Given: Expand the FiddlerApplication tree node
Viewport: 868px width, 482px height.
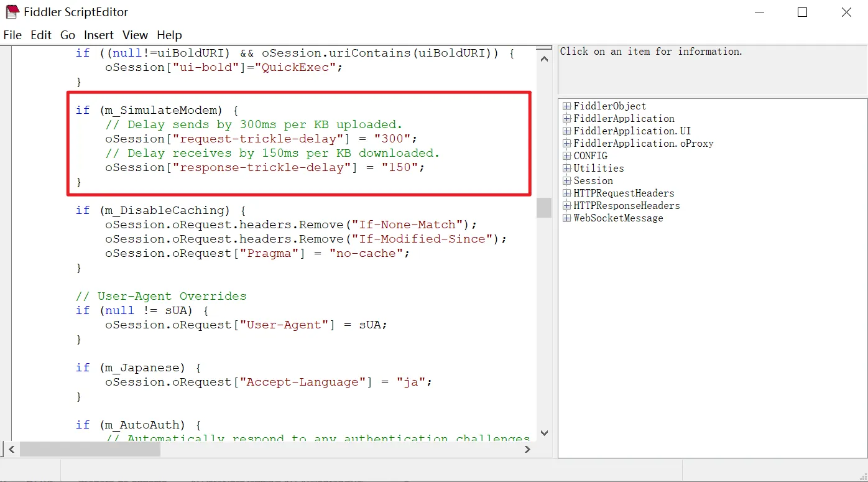Looking at the screenshot, I should pos(566,119).
